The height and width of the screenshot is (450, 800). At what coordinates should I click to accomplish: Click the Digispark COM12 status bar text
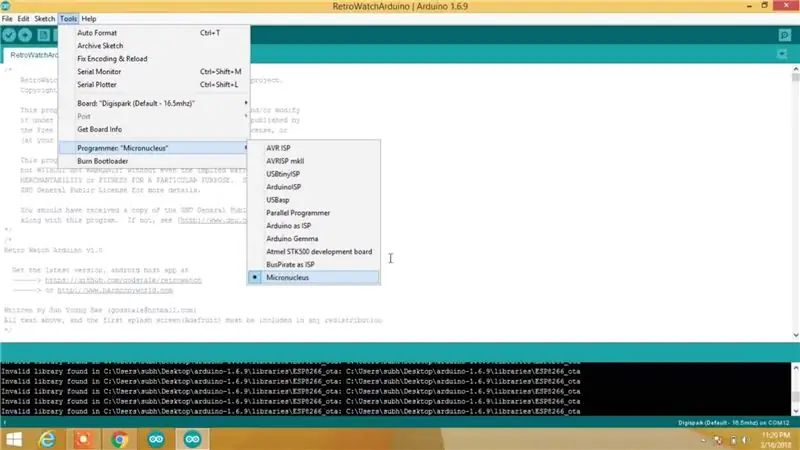click(x=733, y=422)
